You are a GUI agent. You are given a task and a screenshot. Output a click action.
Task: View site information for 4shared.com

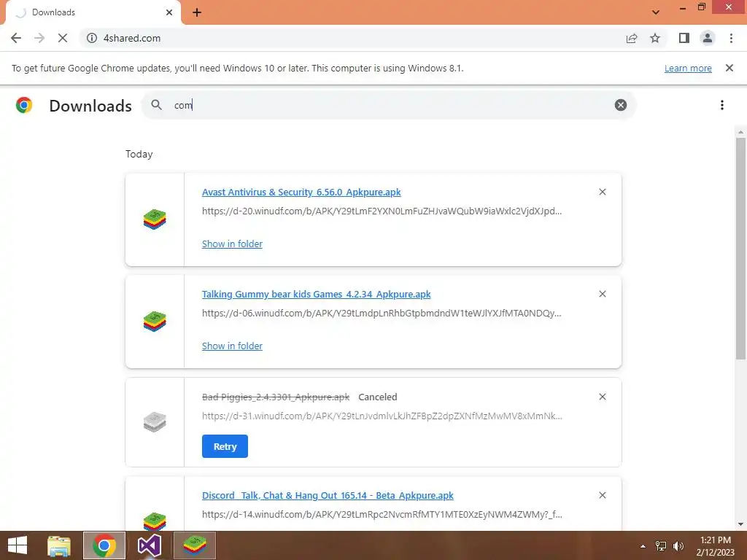coord(92,38)
